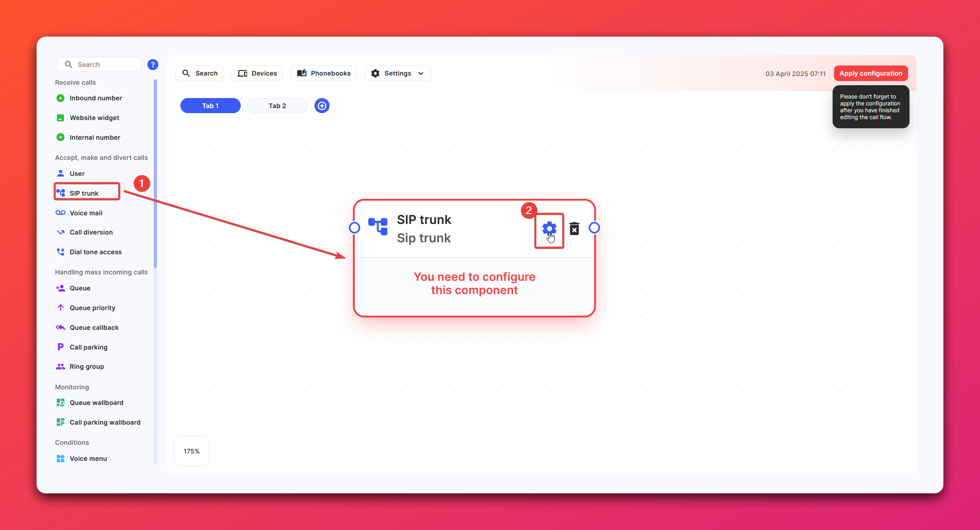Open the Devices page
980x530 pixels.
257,73
